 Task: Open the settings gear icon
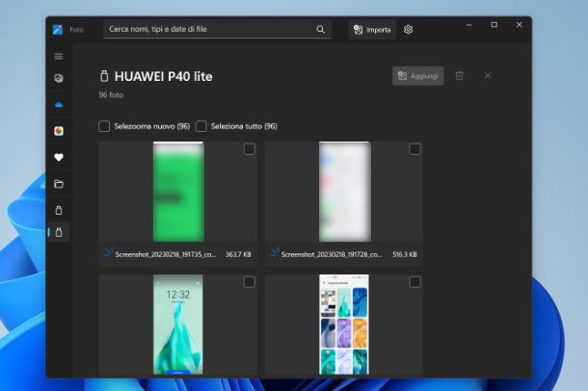[409, 29]
